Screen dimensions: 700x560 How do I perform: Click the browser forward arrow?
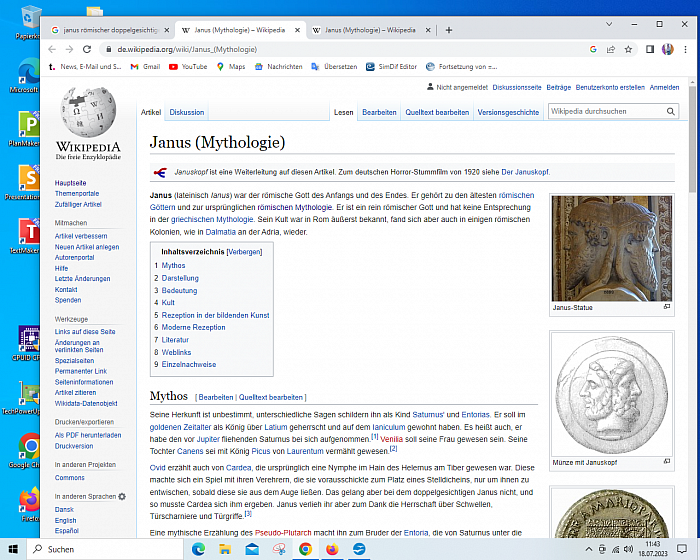(69, 49)
